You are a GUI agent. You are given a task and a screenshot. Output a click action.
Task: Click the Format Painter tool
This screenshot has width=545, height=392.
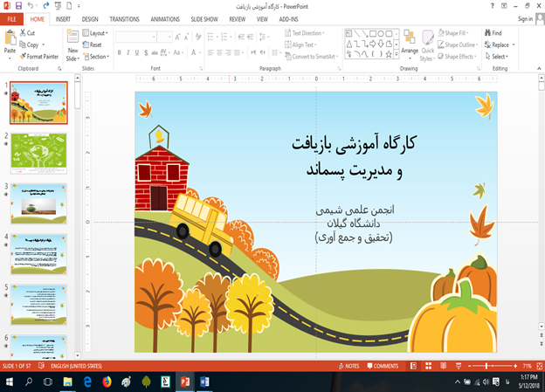point(38,56)
